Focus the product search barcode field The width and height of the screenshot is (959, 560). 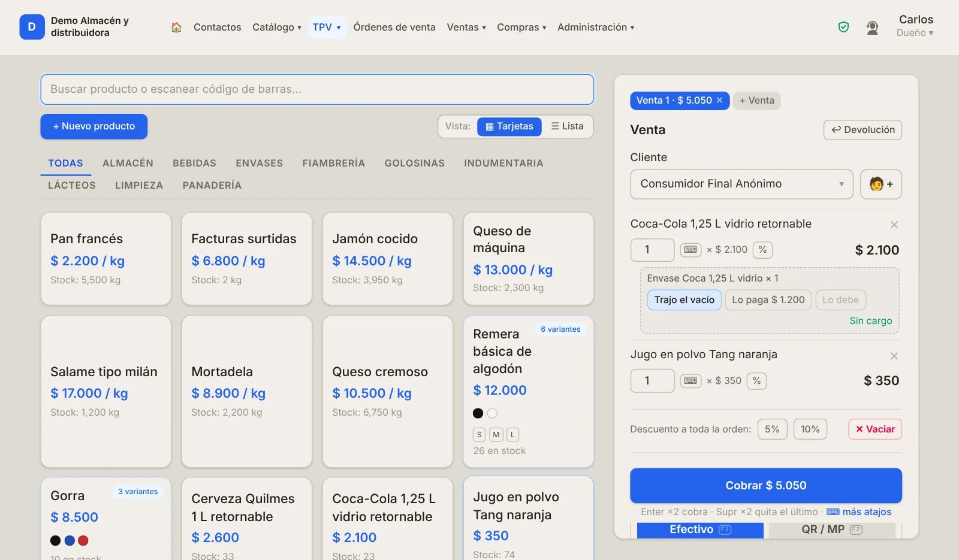click(317, 89)
